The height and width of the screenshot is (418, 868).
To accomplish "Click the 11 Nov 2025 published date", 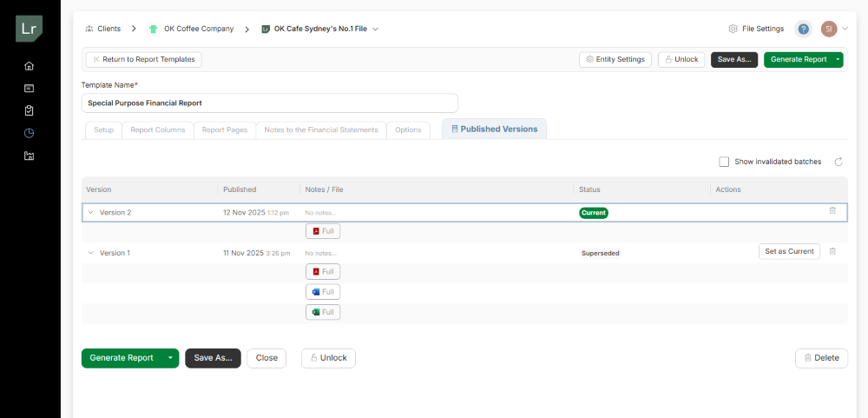I will pos(243,254).
